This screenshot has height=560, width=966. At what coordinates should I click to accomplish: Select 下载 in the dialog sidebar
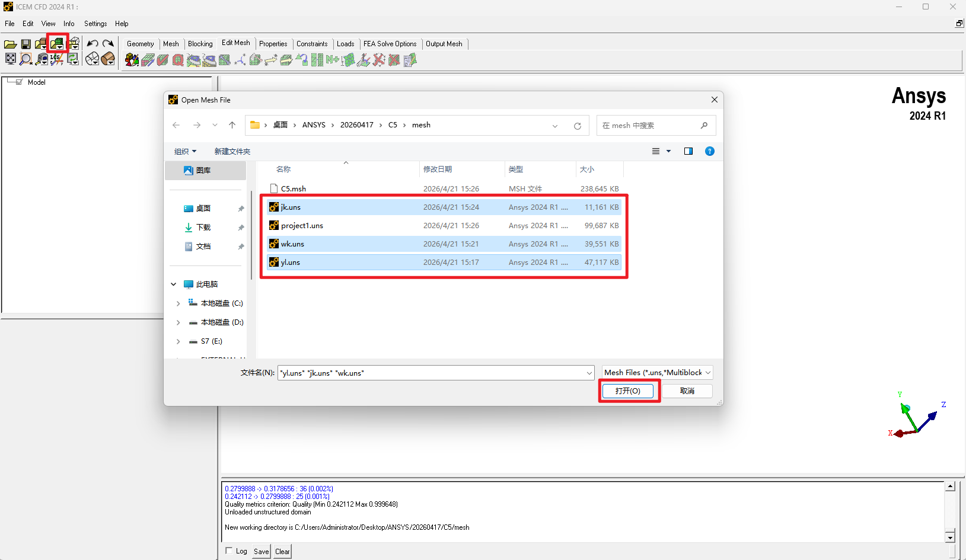(203, 228)
